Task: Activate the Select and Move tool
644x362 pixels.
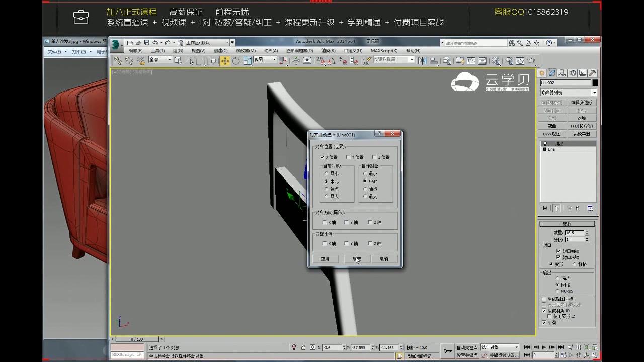Action: point(225,60)
